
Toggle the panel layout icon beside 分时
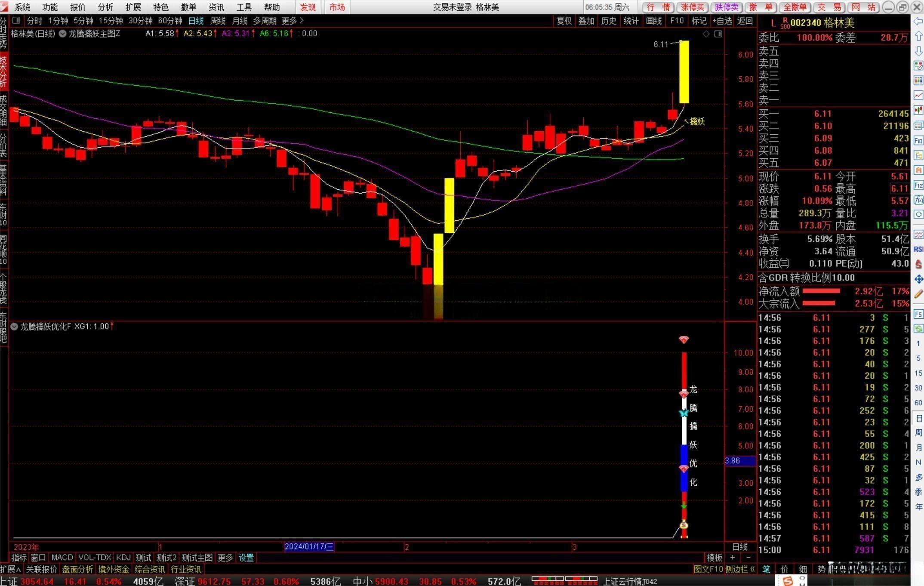click(16, 20)
